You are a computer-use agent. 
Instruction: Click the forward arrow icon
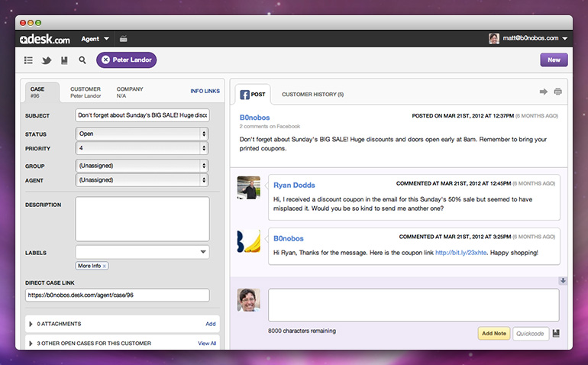(544, 92)
